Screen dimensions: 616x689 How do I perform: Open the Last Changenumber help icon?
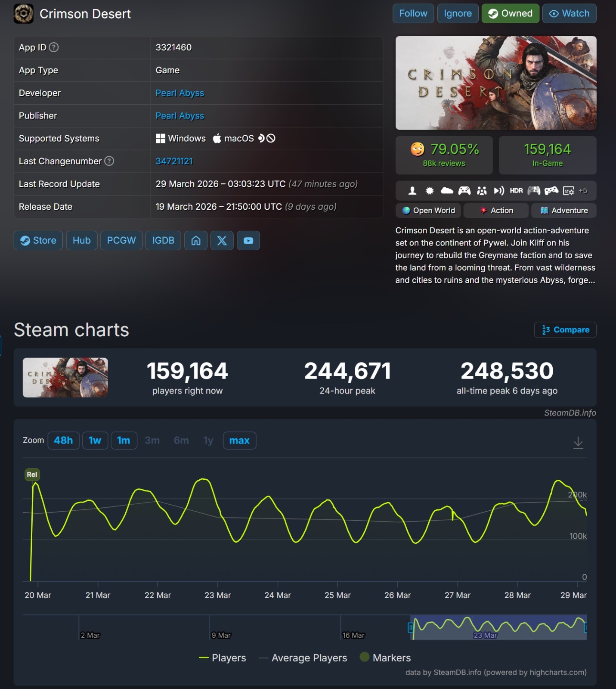click(109, 161)
